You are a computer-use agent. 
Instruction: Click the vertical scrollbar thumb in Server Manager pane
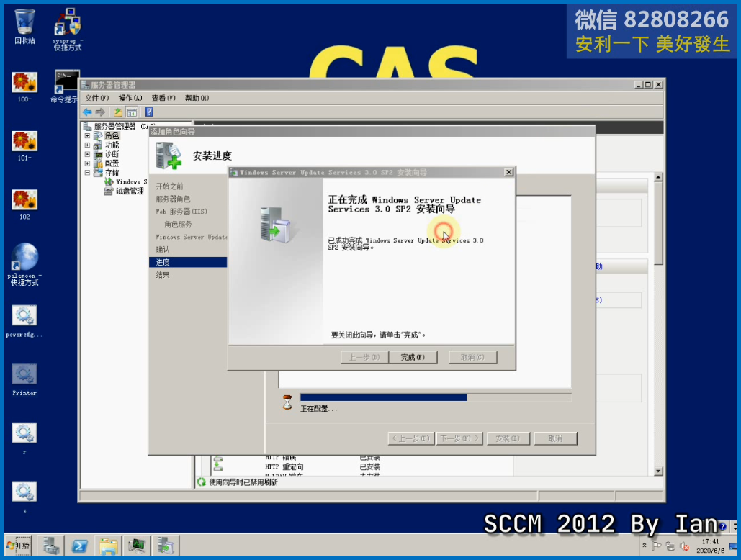[658, 223]
